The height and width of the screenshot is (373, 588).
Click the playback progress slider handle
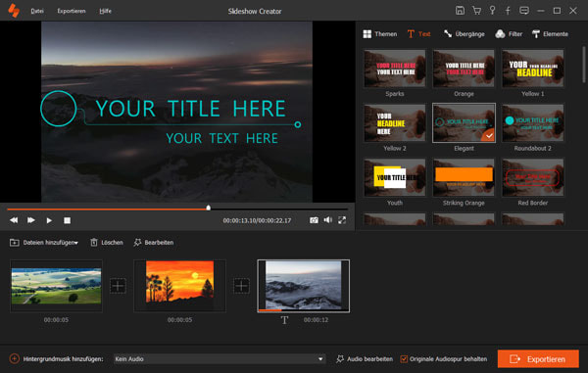[208, 208]
